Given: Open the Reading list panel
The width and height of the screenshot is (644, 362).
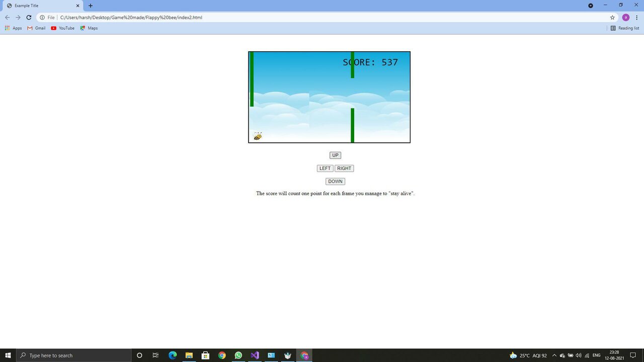Looking at the screenshot, I should click(x=624, y=28).
